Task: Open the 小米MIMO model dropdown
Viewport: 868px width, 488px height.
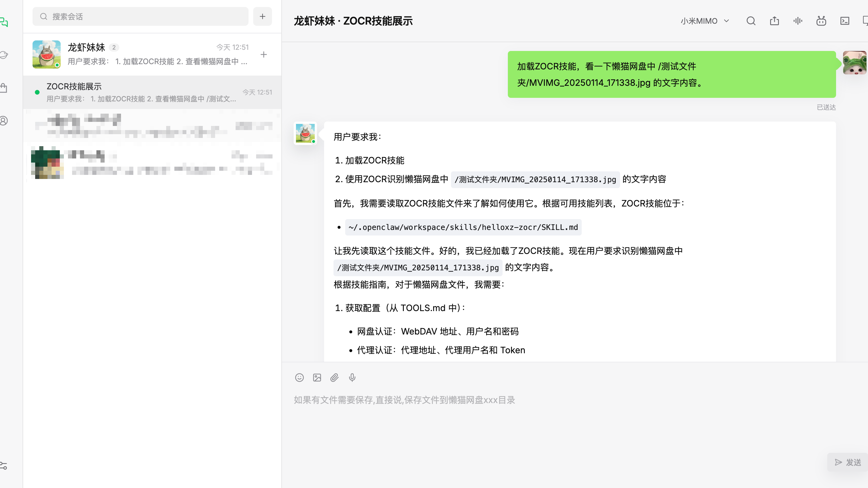Action: (x=704, y=21)
